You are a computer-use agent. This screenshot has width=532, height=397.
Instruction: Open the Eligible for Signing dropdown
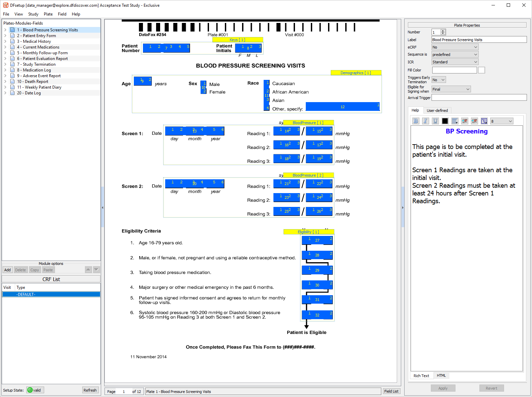tap(451, 89)
